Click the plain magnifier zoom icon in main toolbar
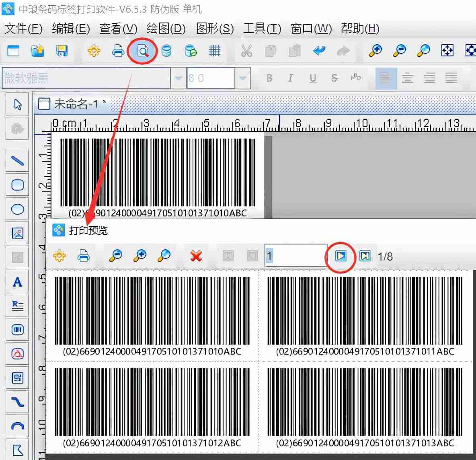The height and width of the screenshot is (460, 476). (423, 51)
